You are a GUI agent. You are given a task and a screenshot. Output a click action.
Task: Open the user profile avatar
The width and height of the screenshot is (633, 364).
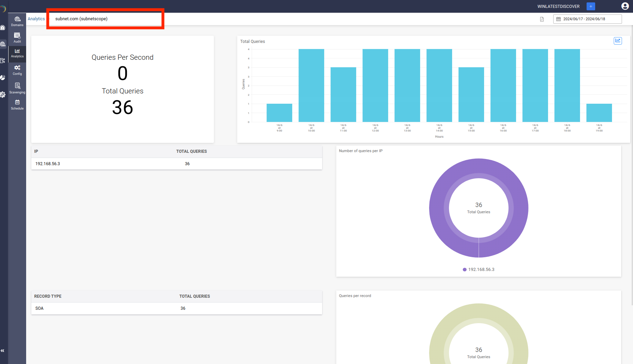point(625,6)
